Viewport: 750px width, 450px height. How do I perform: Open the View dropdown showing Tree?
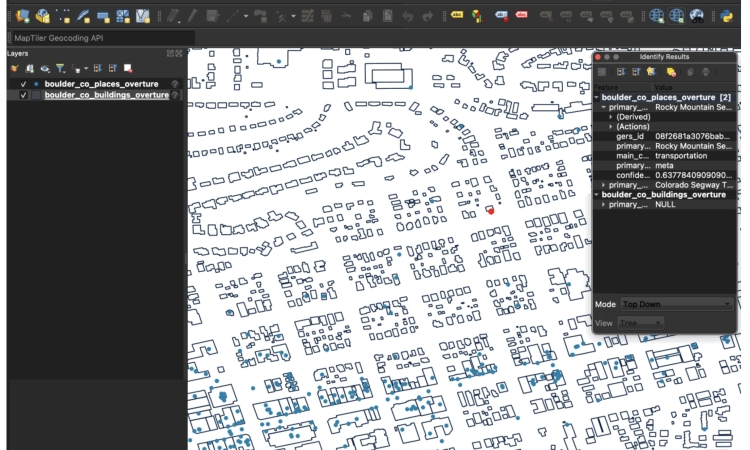(x=641, y=323)
